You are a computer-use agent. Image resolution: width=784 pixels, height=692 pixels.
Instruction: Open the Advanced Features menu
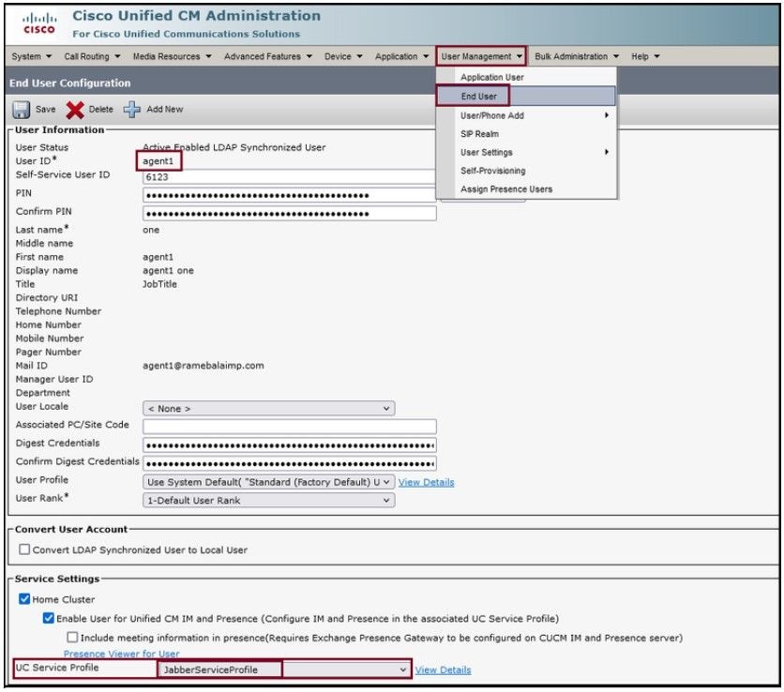[268, 56]
